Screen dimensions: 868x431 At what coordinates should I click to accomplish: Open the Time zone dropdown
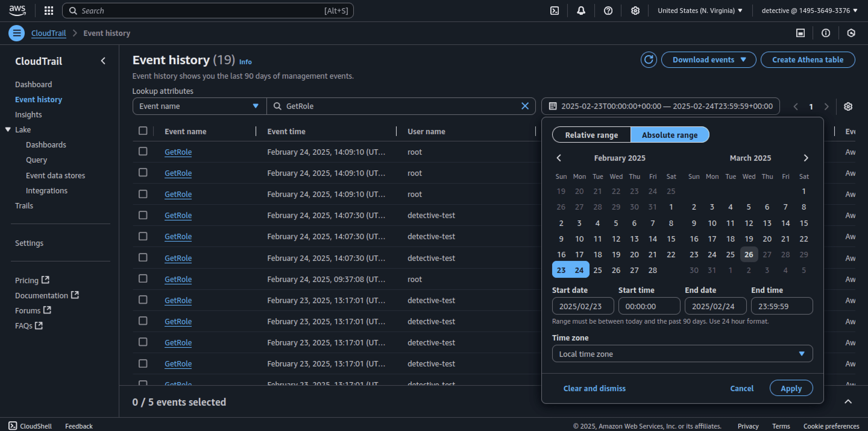point(682,354)
